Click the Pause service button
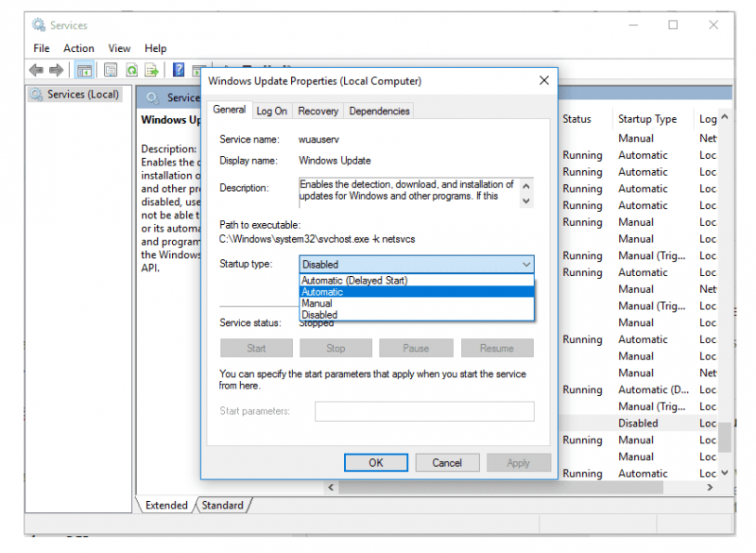The width and height of the screenshot is (756, 553). click(416, 348)
